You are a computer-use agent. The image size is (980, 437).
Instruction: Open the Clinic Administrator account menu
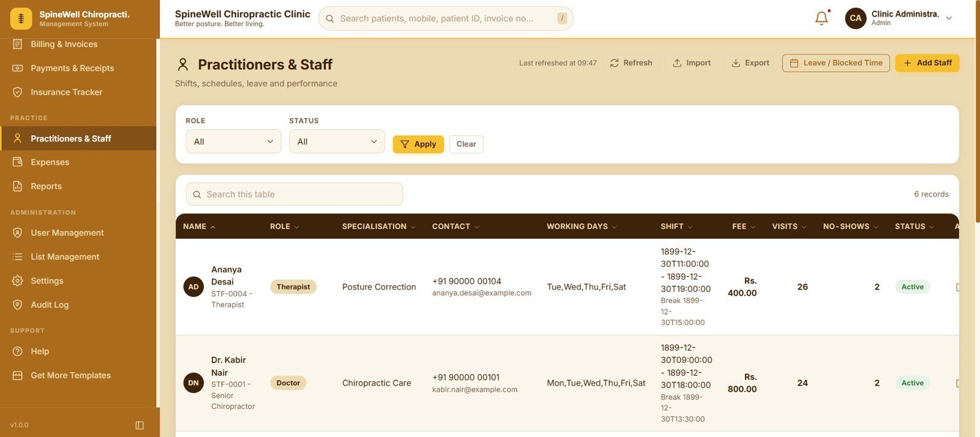898,18
